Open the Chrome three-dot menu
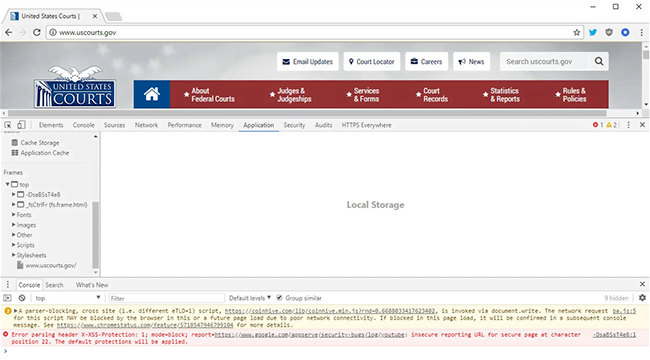Screen dimensions: 650x360 (641, 32)
